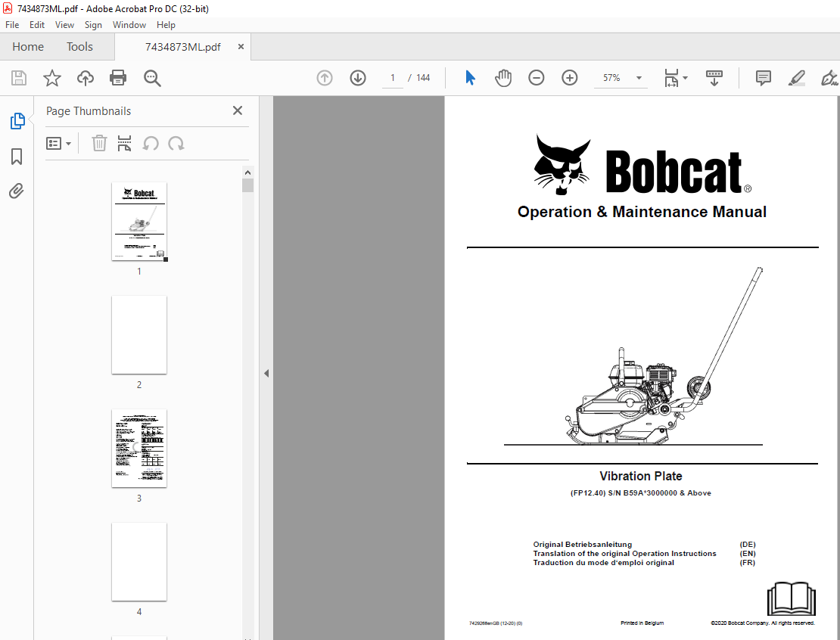840x640 pixels.
Task: Open fit page options icon
Action: 671,78
